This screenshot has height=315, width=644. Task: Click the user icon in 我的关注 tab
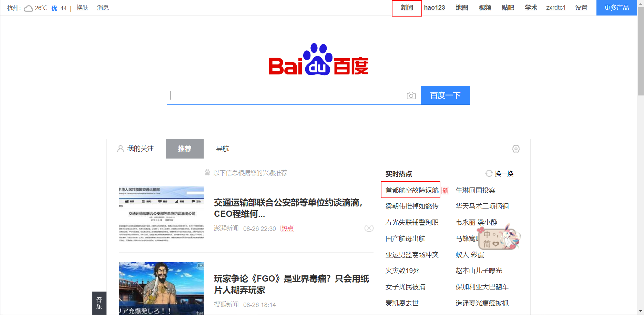pyautogui.click(x=120, y=149)
